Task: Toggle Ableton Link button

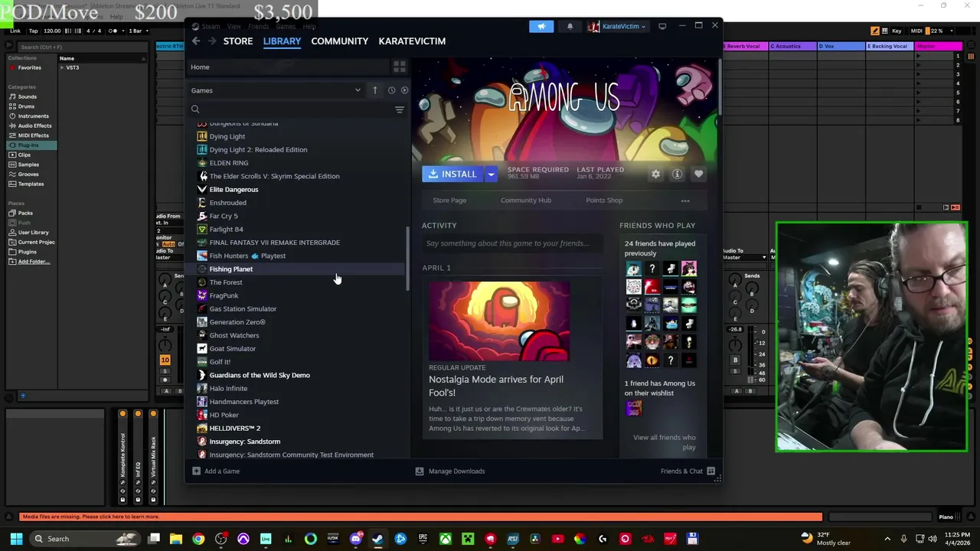Action: click(x=15, y=31)
